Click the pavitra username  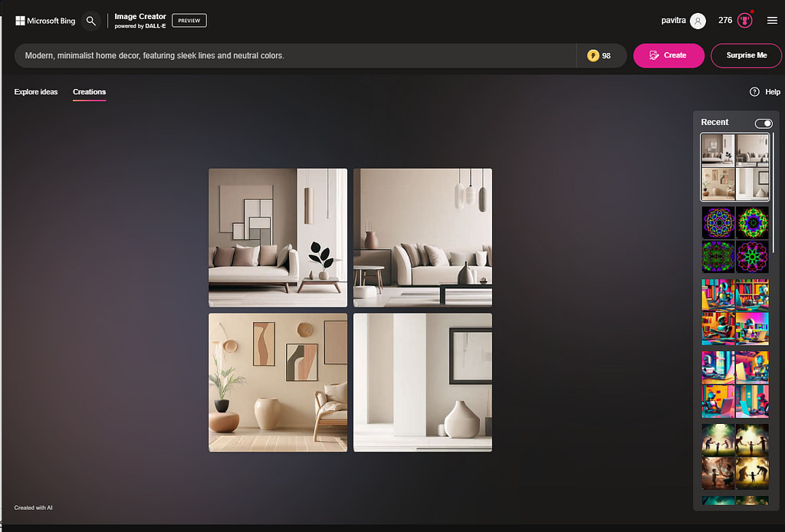[673, 21]
